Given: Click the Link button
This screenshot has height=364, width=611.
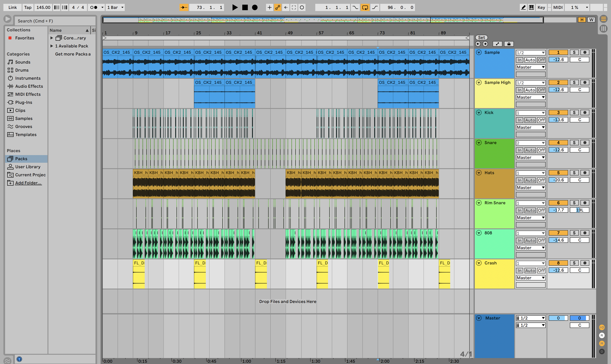Looking at the screenshot, I should coord(13,7).
